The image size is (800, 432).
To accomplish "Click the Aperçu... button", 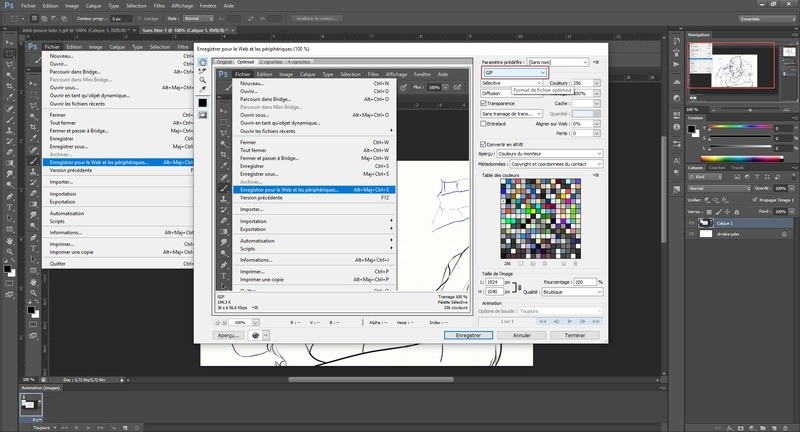I will [228, 336].
